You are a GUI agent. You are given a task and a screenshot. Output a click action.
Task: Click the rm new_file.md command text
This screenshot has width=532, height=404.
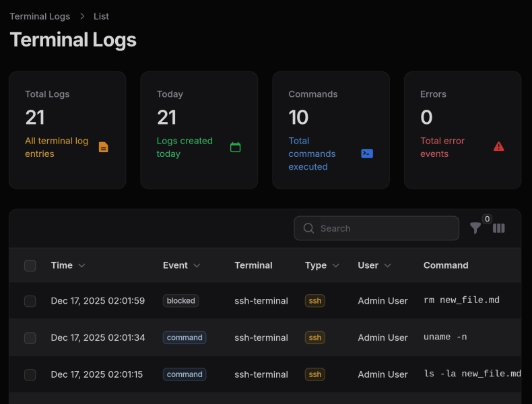[461, 300]
